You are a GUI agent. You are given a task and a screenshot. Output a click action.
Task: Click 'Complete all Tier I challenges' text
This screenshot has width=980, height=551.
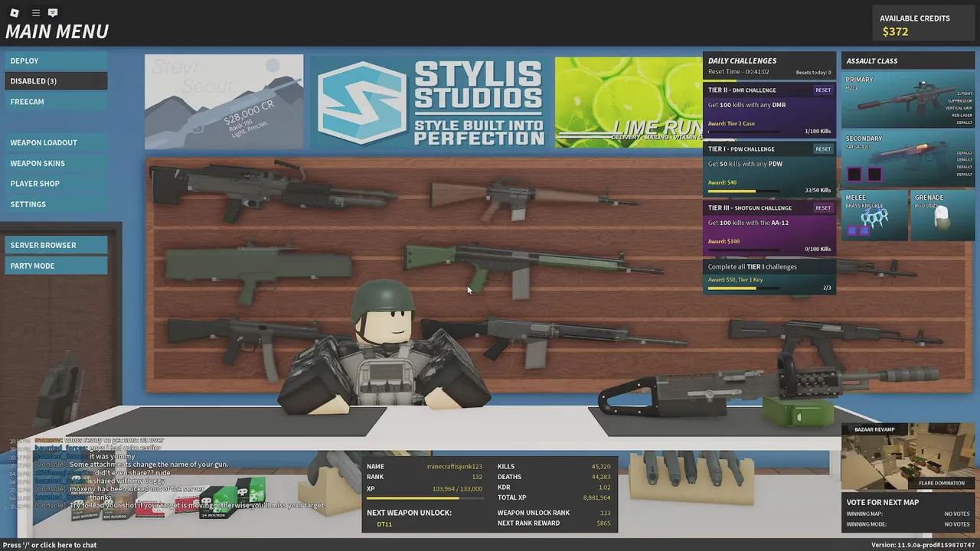pyautogui.click(x=753, y=267)
